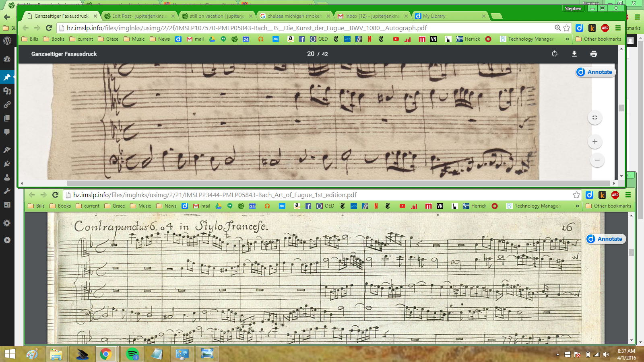
Task: Click the top window address bar URL
Action: [x=247, y=28]
